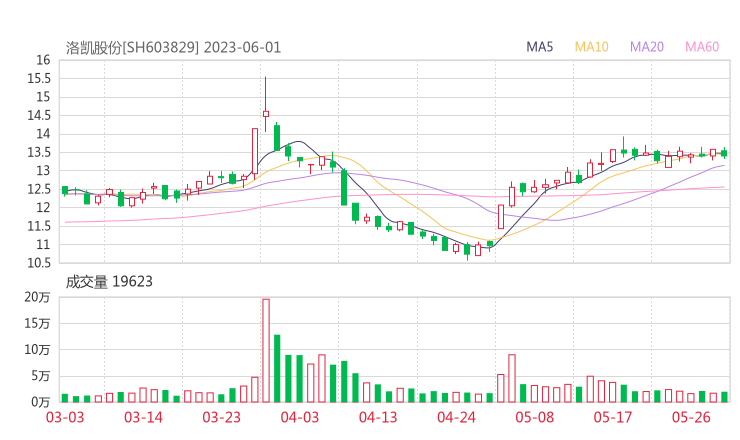The width and height of the screenshot is (740, 440).
Task: Click the 04-03 date axis label
Action: click(300, 417)
